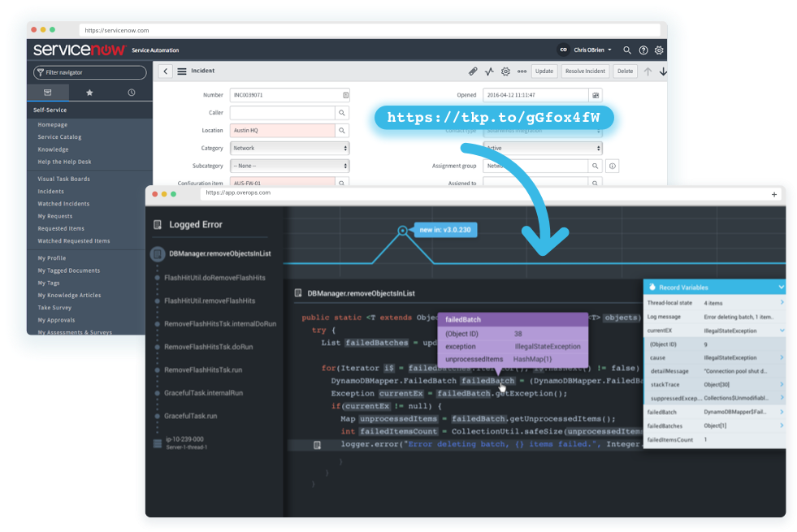
Task: Select FlashHitUtil.doRemoveFlashHits stack frame
Action: coord(214,278)
